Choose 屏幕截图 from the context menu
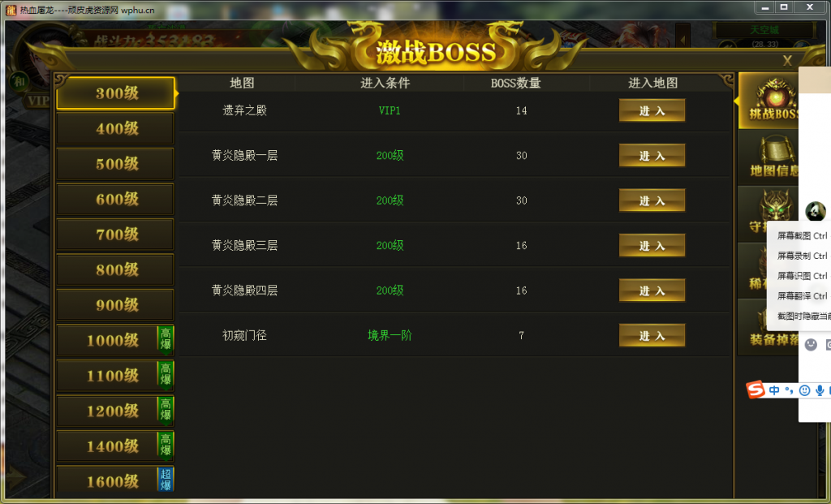The image size is (831, 504). 801,236
